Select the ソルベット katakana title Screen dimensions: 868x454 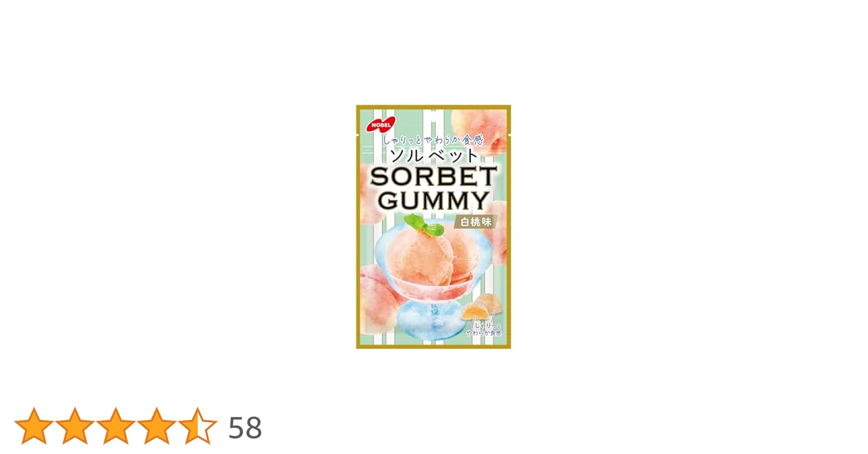click(x=434, y=156)
